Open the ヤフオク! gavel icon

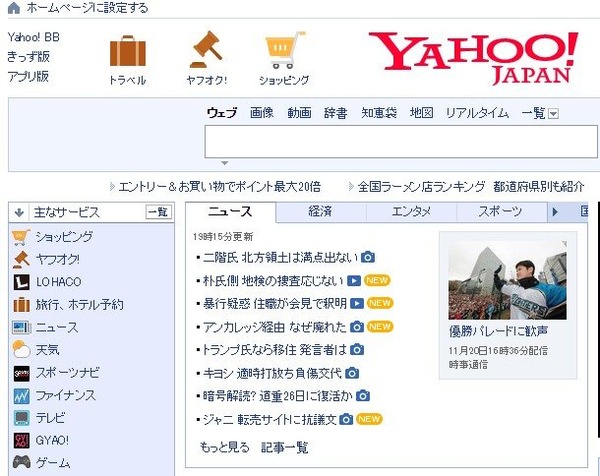[206, 50]
